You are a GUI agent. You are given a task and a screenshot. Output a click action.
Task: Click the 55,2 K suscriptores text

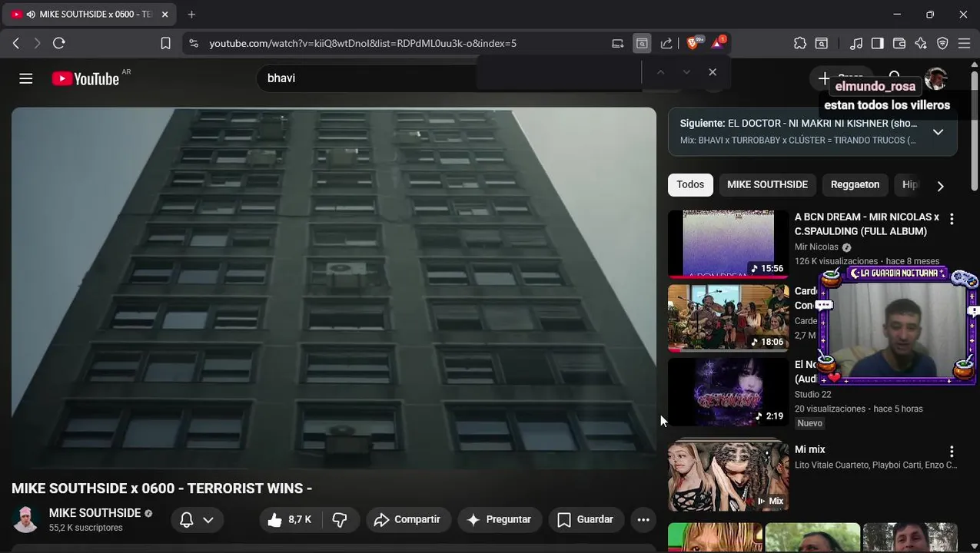pyautogui.click(x=85, y=528)
